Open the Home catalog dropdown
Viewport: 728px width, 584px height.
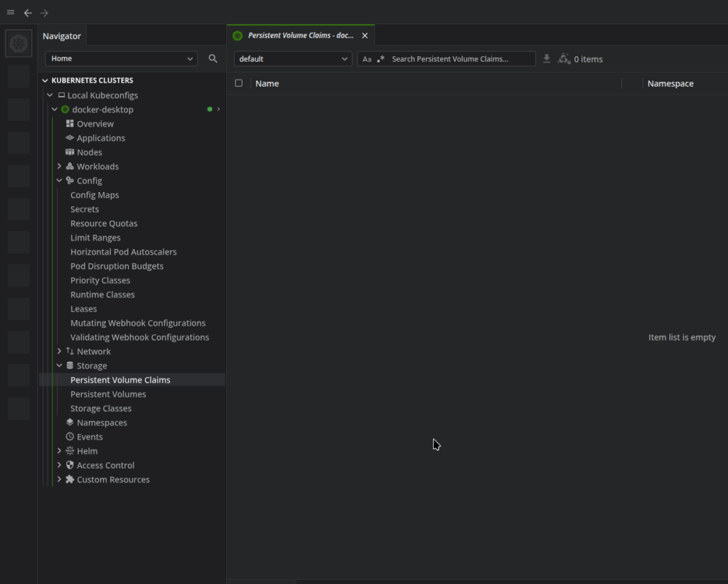(x=121, y=58)
